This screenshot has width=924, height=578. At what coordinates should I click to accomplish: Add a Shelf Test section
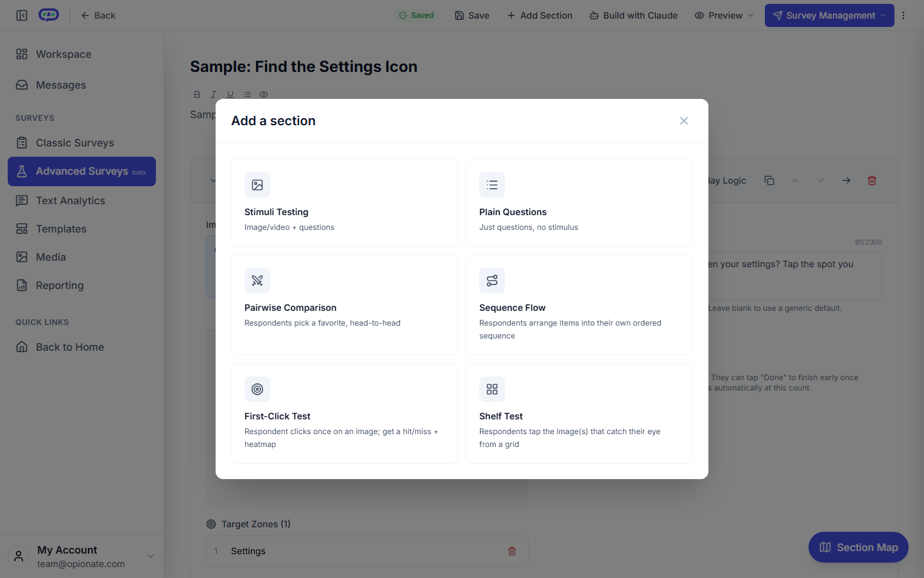(x=579, y=413)
